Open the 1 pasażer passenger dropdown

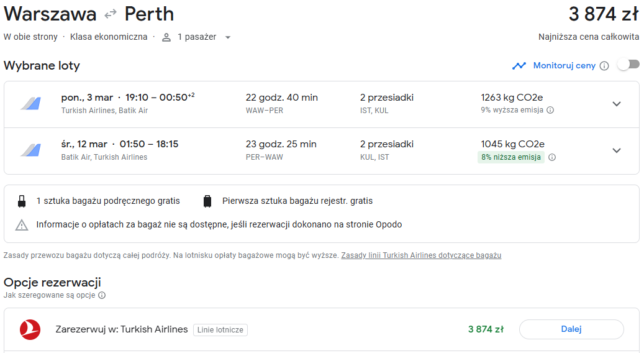pos(228,37)
